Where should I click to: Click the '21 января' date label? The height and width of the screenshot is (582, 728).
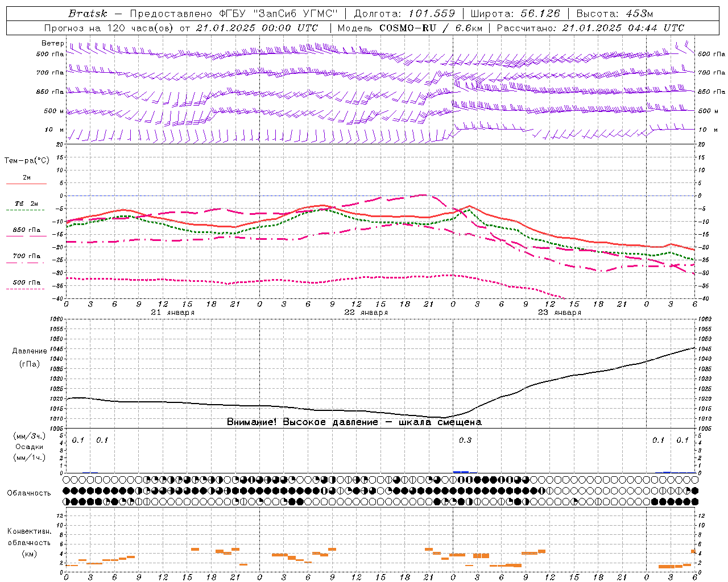tap(172, 313)
